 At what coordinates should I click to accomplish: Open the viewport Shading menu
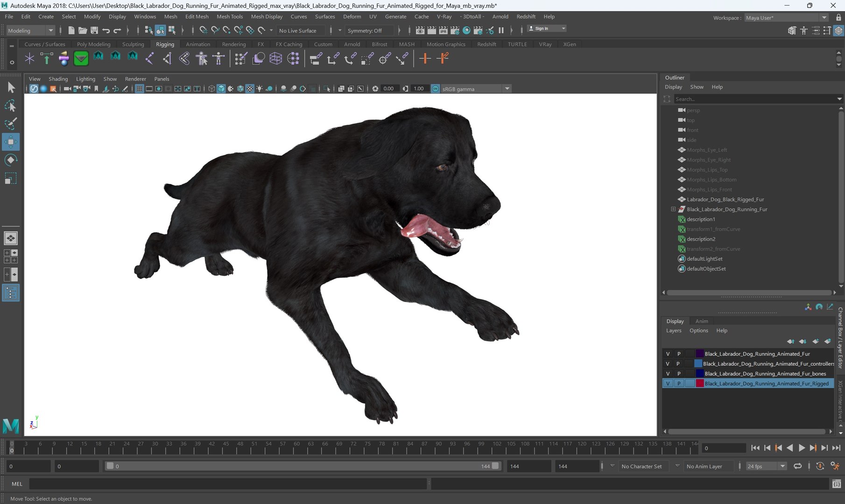[x=58, y=79]
